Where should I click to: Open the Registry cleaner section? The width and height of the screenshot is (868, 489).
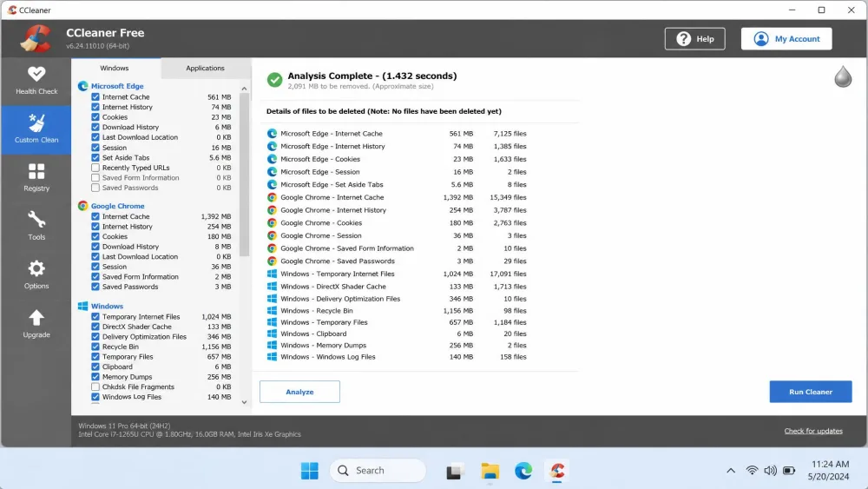(36, 177)
